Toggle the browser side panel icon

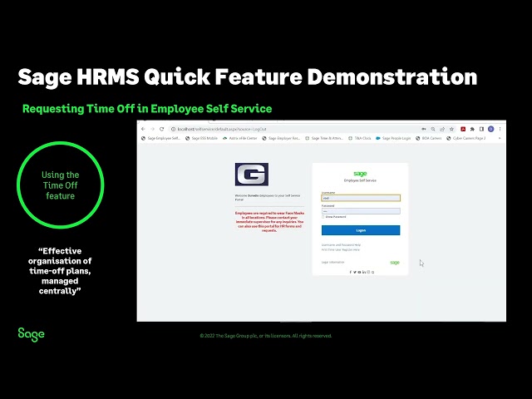pyautogui.click(x=481, y=130)
